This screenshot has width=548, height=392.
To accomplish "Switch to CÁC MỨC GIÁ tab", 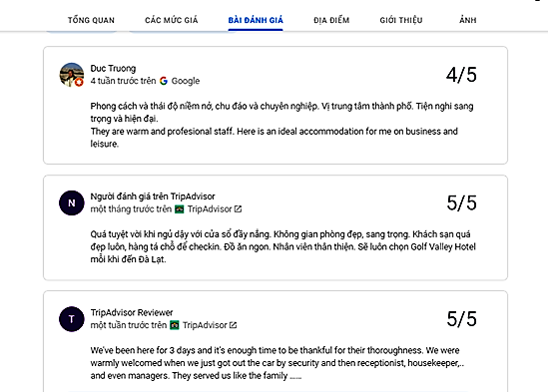I will pyautogui.click(x=172, y=20).
